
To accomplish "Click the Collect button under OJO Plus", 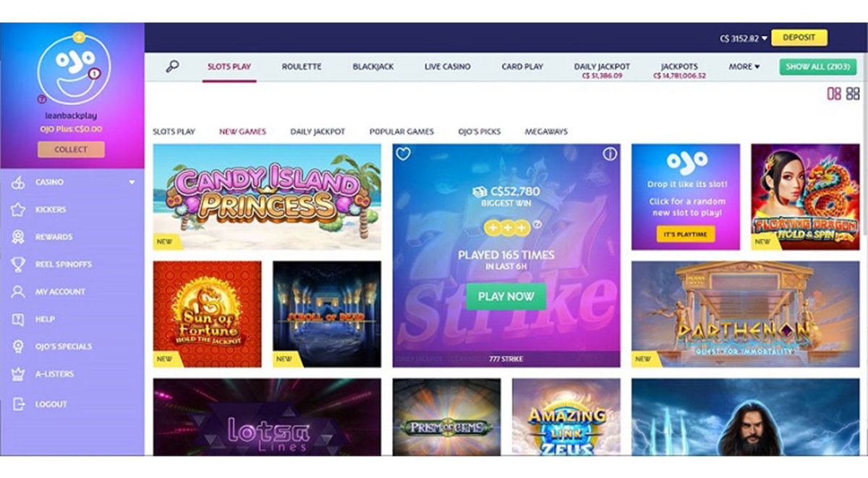I will tap(71, 150).
